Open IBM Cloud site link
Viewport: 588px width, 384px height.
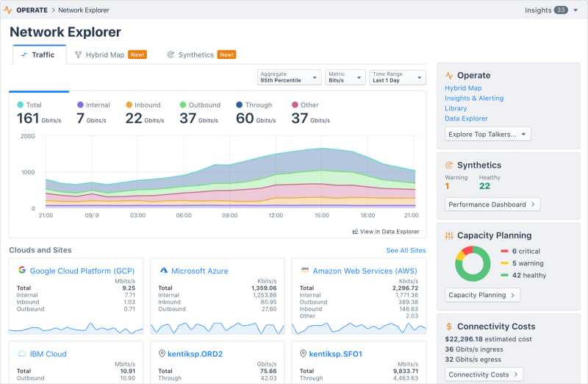point(48,354)
